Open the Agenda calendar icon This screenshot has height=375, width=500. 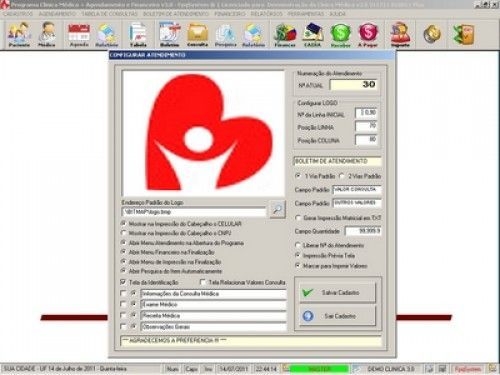[x=79, y=34]
